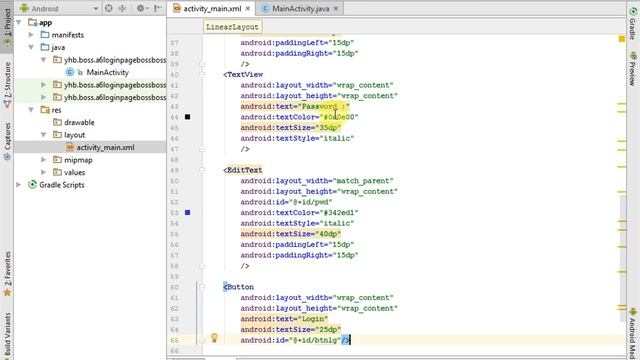640x360 pixels.
Task: Click the yellow inspection status indicator
Action: [622, 39]
